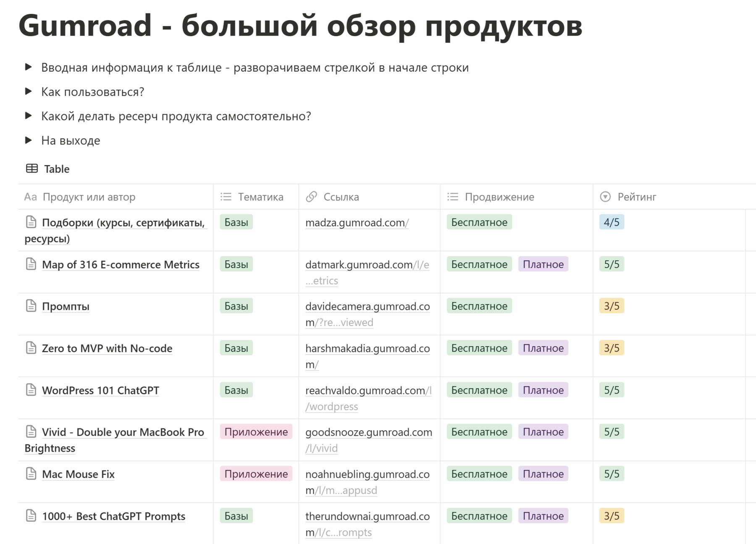
Task: Open the 'Mac Mouse Fix' page
Action: coord(78,474)
